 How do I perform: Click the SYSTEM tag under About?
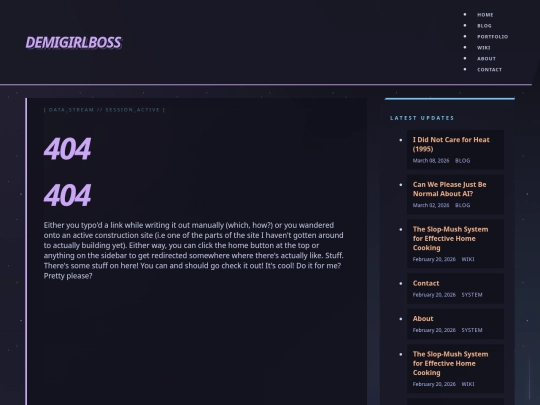(472, 330)
